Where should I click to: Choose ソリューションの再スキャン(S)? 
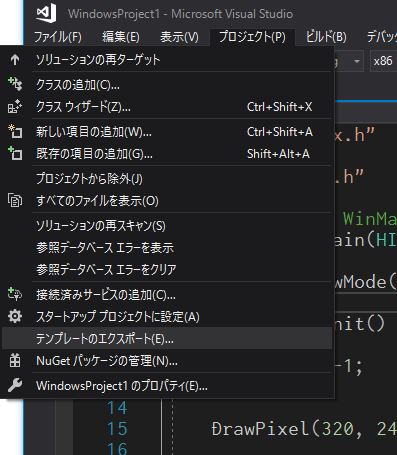pos(167,226)
